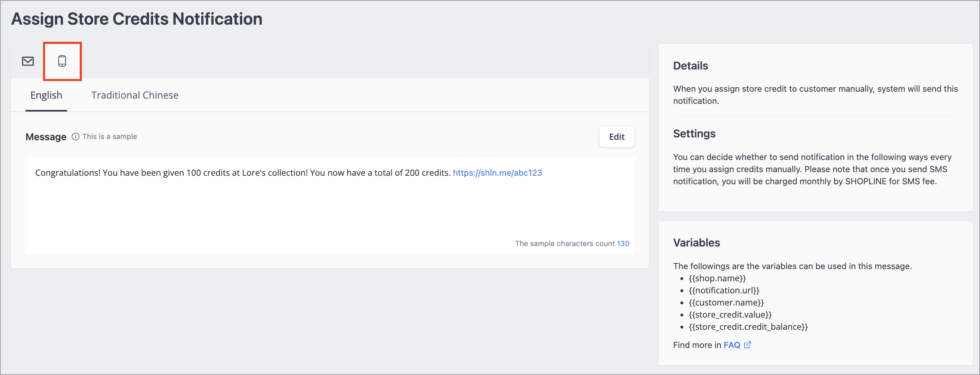Open the external link icon next to FAQ

[748, 345]
